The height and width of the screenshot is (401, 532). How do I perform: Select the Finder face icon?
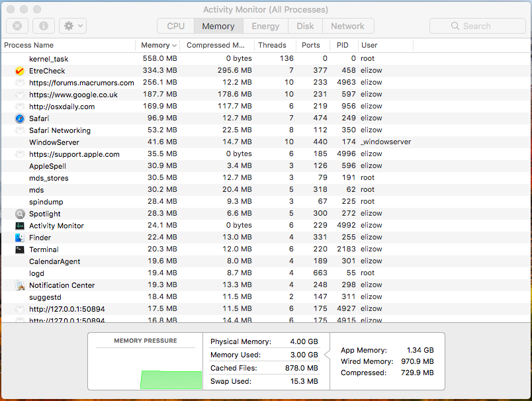coord(20,238)
